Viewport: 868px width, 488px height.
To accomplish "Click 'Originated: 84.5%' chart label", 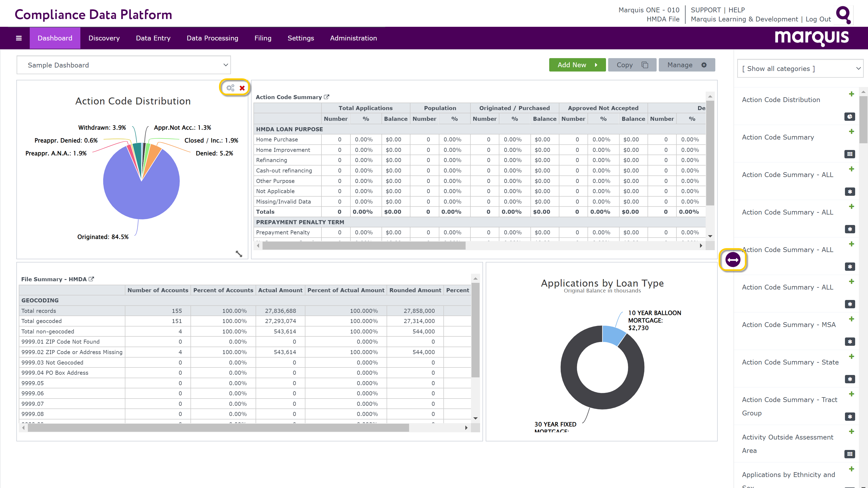I will pyautogui.click(x=103, y=237).
